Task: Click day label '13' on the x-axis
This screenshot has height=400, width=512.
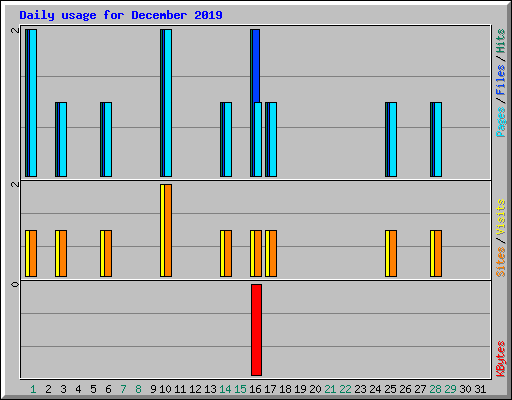Action: click(210, 389)
